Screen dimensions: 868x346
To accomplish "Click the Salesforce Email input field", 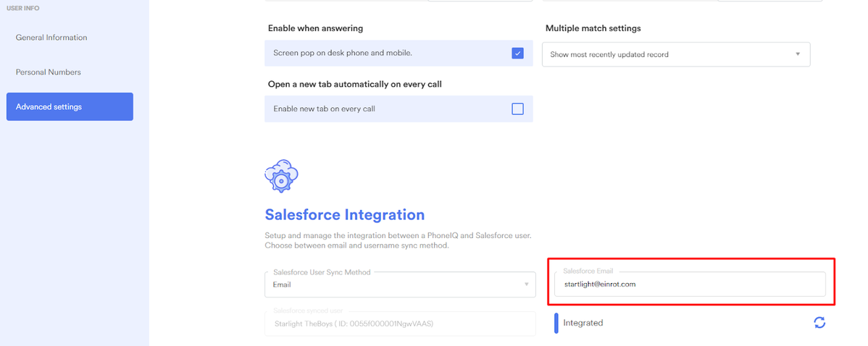I will pos(688,284).
